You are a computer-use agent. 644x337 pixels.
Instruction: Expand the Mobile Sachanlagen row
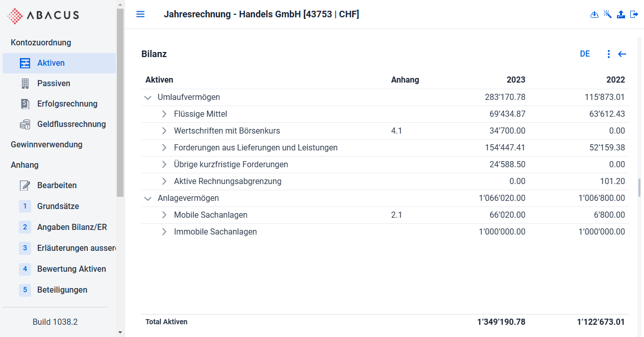click(x=164, y=215)
